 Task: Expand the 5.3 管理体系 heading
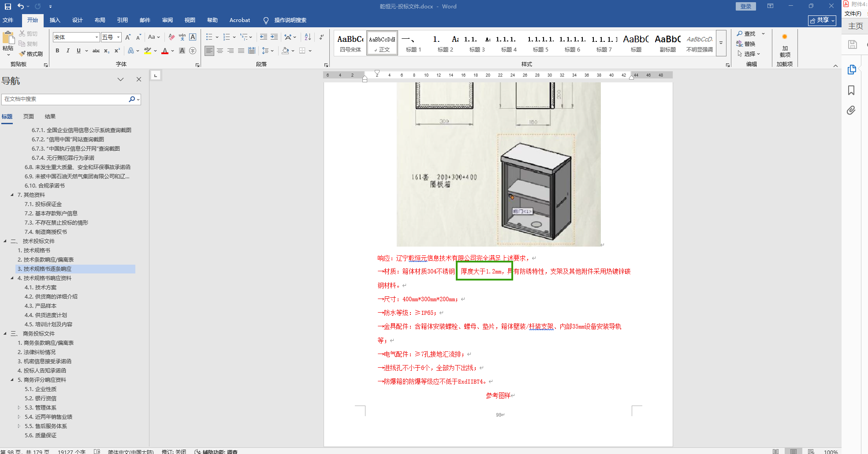[19, 408]
